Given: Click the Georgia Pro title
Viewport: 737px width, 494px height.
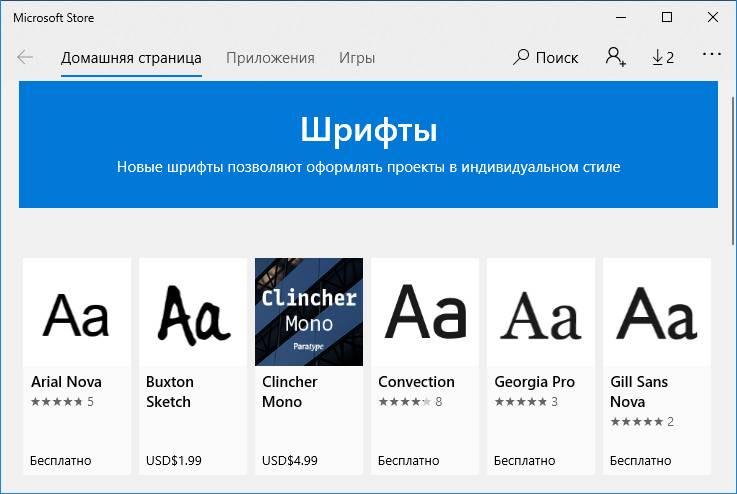Looking at the screenshot, I should (534, 382).
